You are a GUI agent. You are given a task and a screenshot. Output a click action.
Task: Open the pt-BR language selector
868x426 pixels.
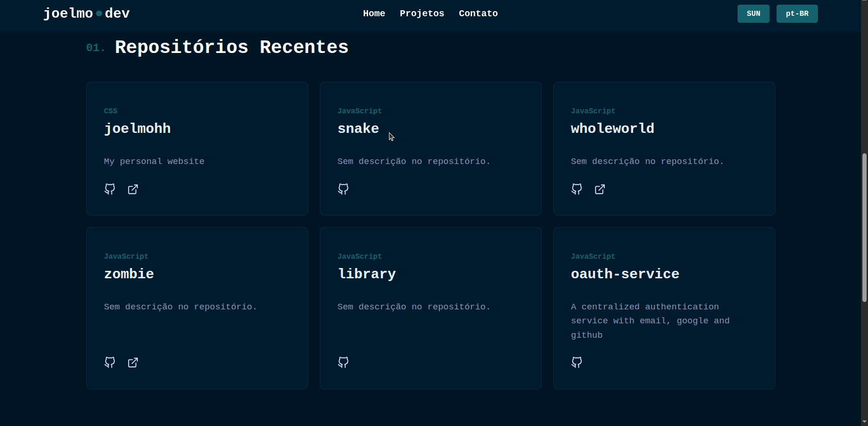(797, 13)
